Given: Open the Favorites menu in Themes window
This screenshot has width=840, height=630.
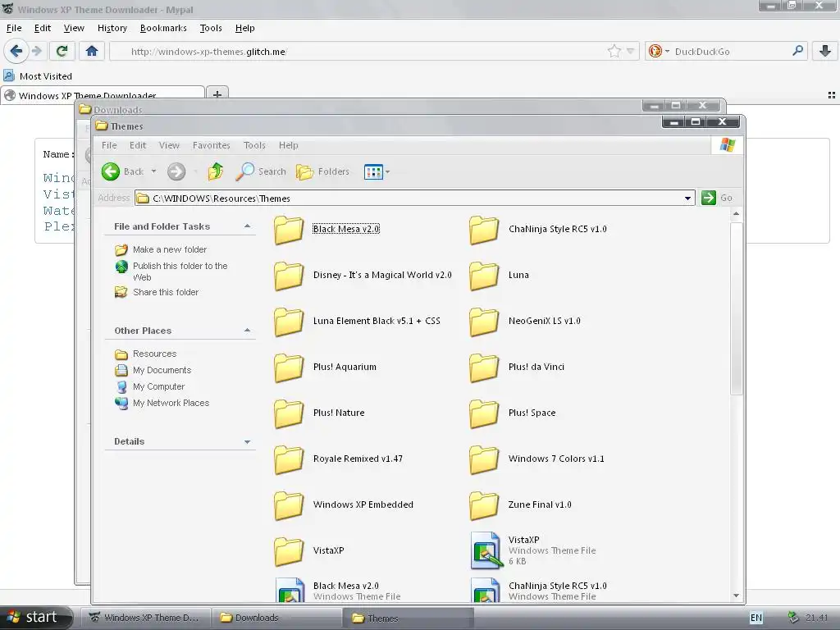Looking at the screenshot, I should 211,145.
